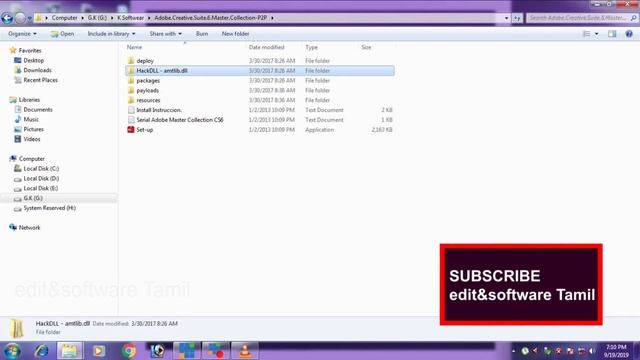The image size is (640, 360).
Task: Toggle the preview pane icon
Action: coord(612,34)
